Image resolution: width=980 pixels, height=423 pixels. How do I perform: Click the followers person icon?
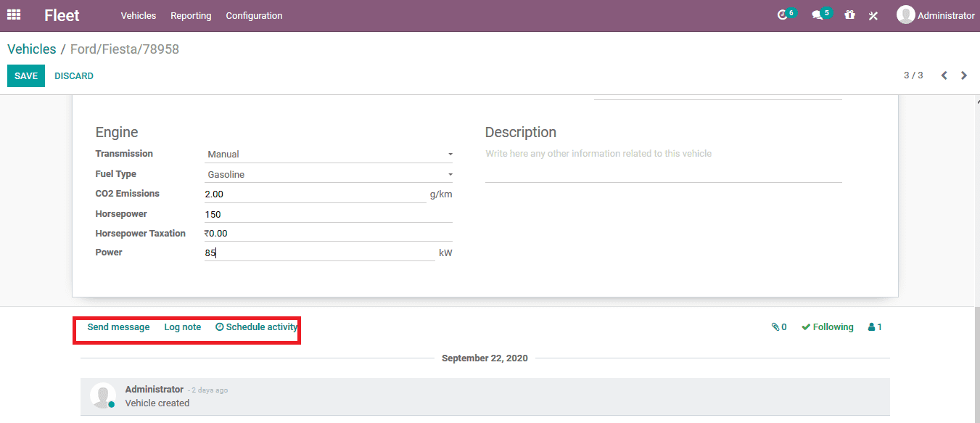click(x=871, y=327)
